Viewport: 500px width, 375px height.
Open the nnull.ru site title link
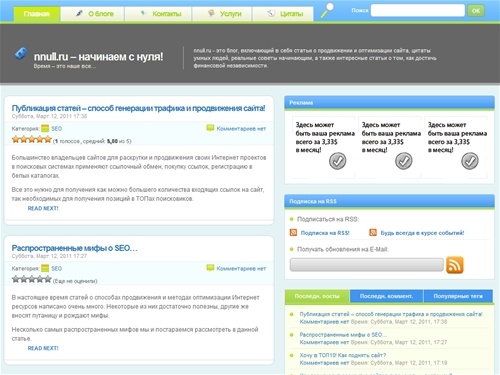click(98, 57)
